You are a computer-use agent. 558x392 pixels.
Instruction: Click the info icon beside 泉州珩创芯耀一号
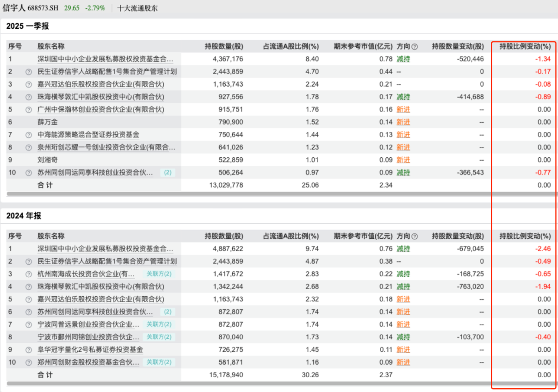pos(29,148)
